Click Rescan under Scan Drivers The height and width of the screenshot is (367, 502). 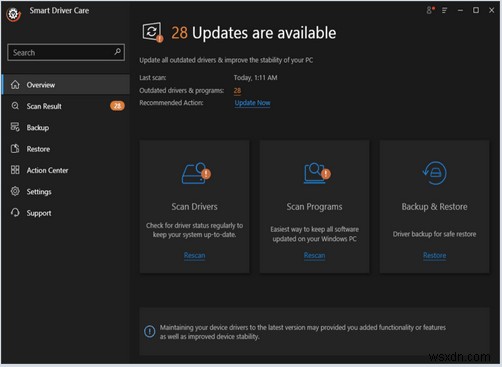pyautogui.click(x=194, y=255)
